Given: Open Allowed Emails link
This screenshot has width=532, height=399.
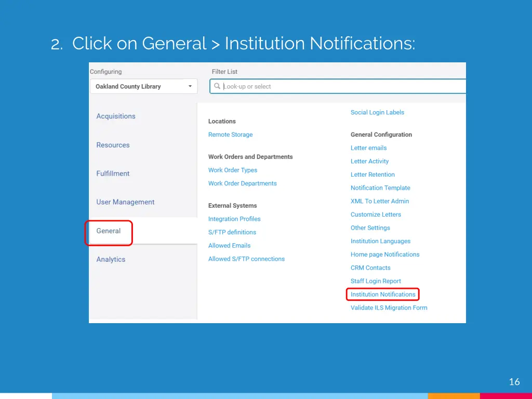Looking at the screenshot, I should [229, 245].
